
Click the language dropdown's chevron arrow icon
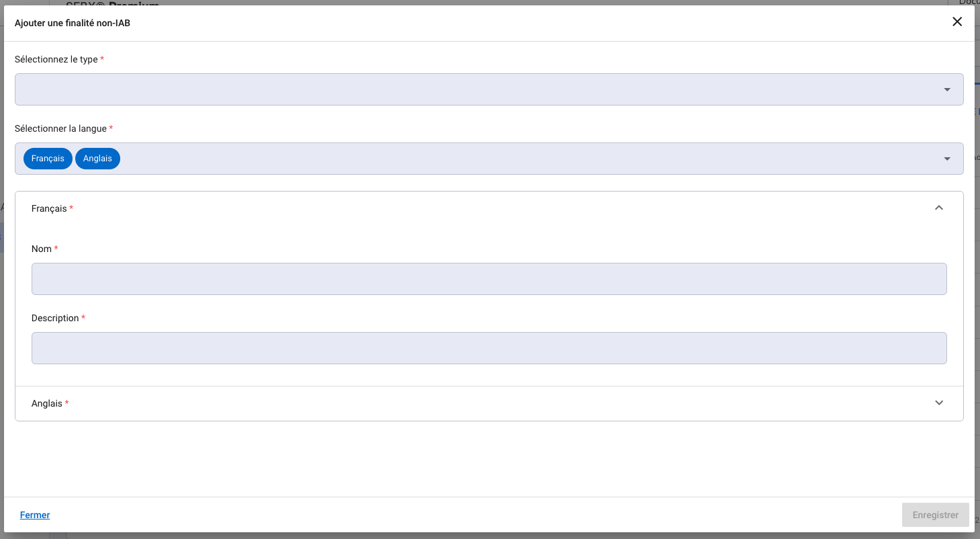tap(947, 159)
